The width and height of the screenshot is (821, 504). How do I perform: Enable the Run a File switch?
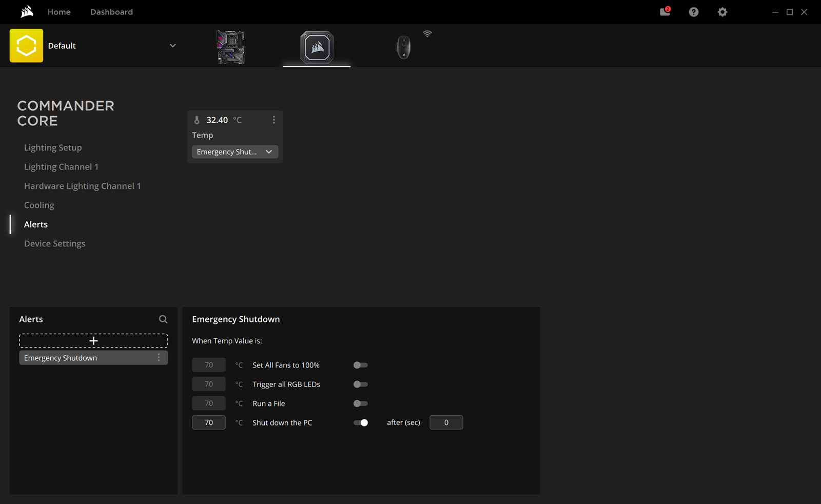tap(361, 403)
